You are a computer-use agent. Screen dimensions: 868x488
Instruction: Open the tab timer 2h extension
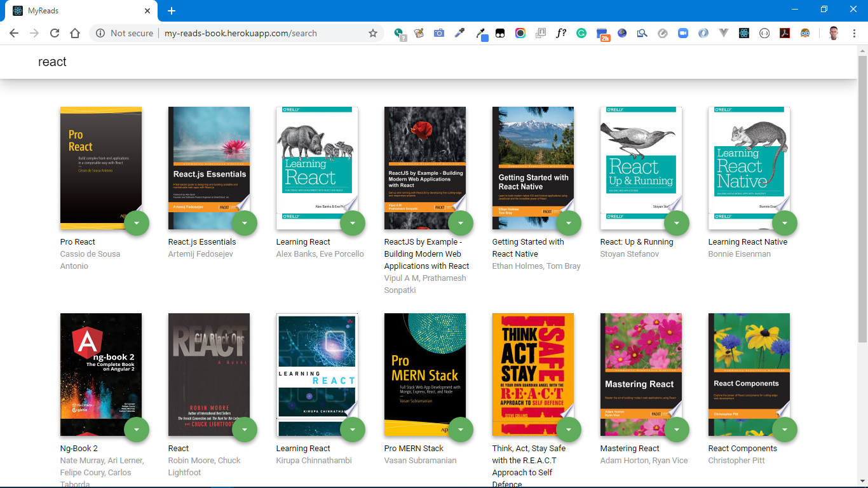click(603, 34)
